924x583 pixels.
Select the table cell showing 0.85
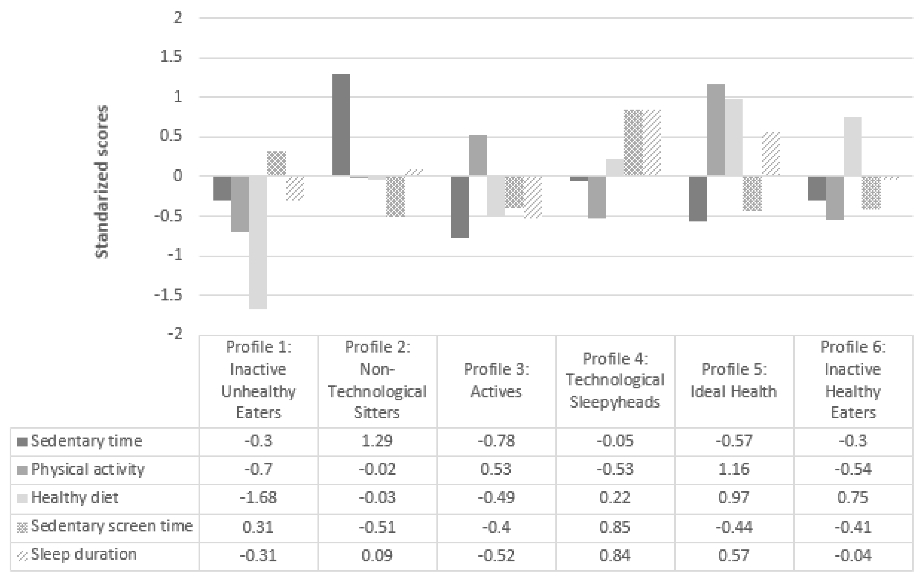615,527
